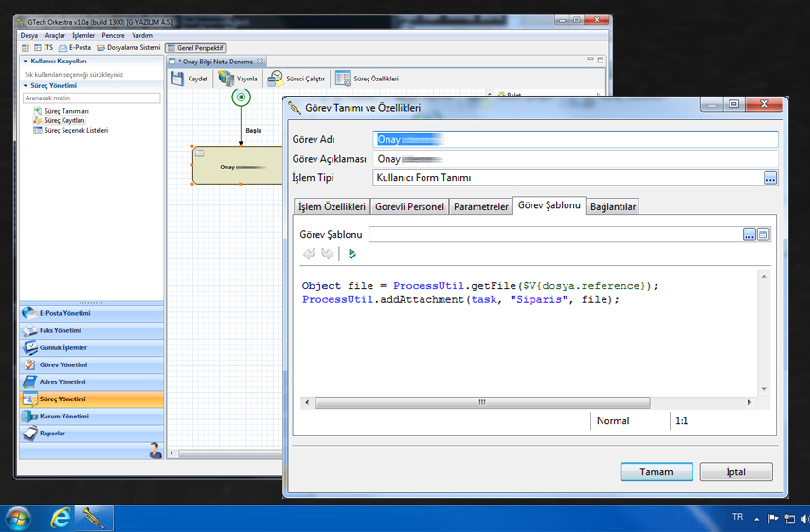Open Faks Yönetimi sidebar section
Viewport: 810px width, 532px height.
pyautogui.click(x=92, y=330)
